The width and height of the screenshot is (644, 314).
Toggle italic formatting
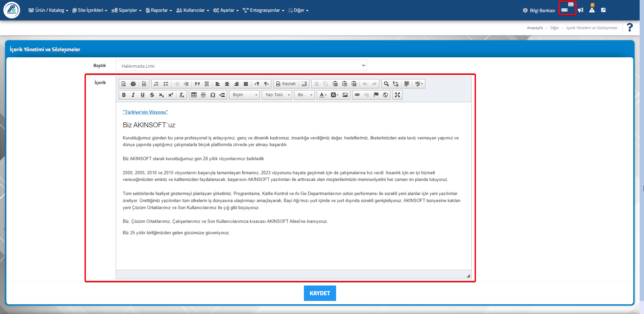point(133,95)
